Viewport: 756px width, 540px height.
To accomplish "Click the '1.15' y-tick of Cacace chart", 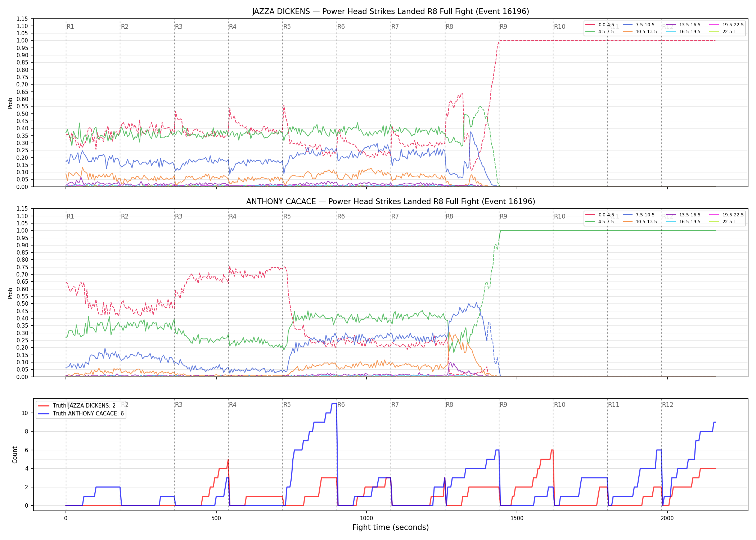I will [22, 209].
